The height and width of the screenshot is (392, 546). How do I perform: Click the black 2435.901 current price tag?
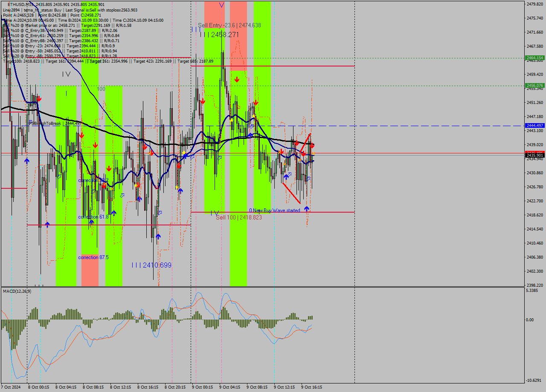tap(535, 156)
